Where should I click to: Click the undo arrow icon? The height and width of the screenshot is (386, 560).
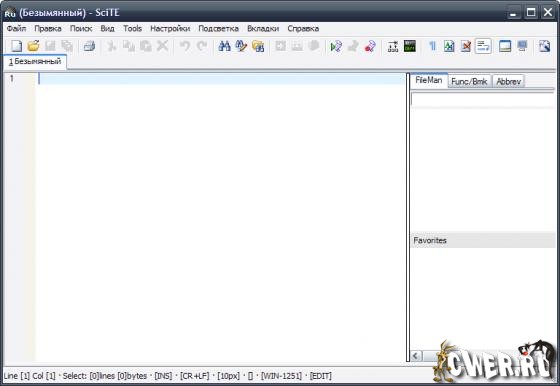[x=185, y=46]
